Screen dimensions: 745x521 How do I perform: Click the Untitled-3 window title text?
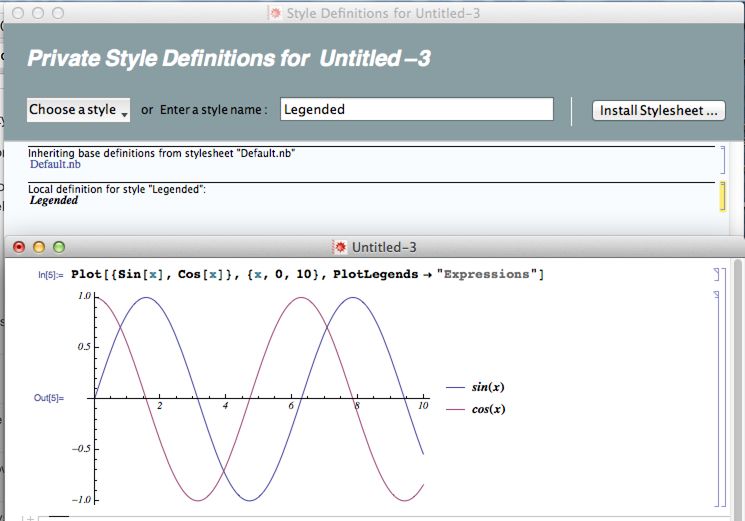384,247
